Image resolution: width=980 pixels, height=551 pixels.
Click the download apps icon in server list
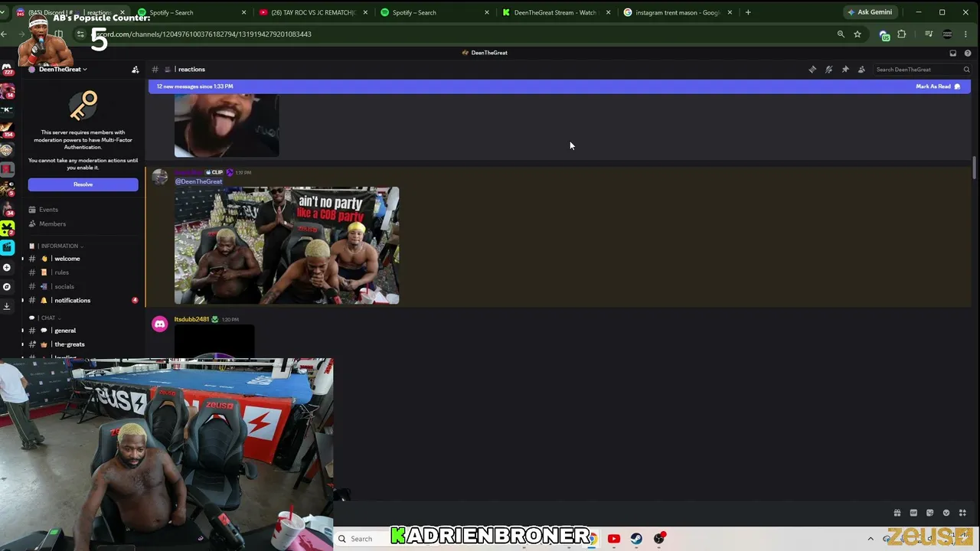[x=7, y=306]
